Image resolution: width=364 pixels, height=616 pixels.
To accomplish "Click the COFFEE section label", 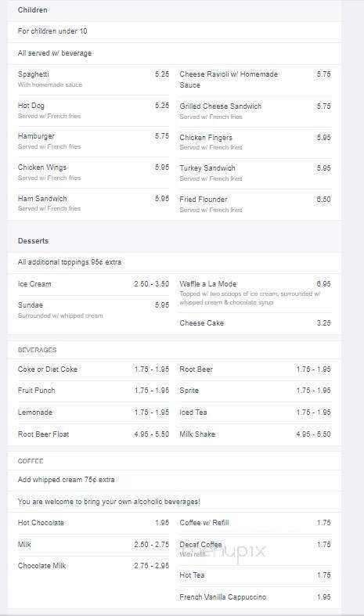I will [31, 461].
